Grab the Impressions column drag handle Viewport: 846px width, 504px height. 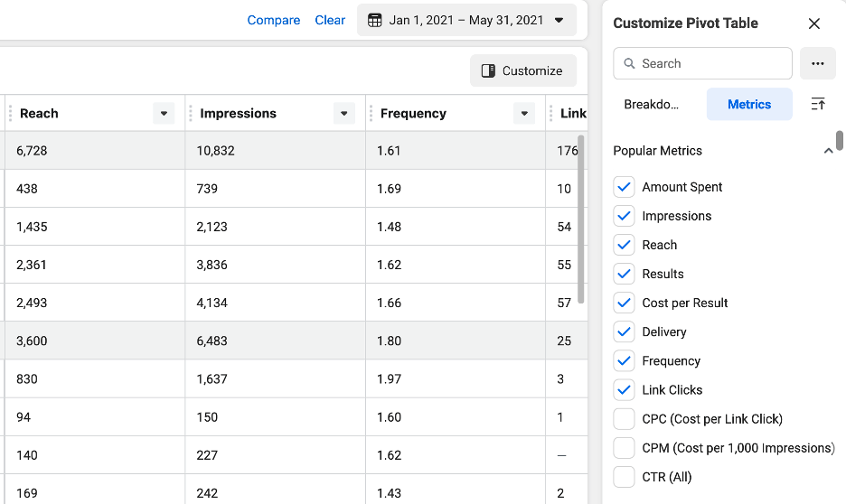click(191, 113)
